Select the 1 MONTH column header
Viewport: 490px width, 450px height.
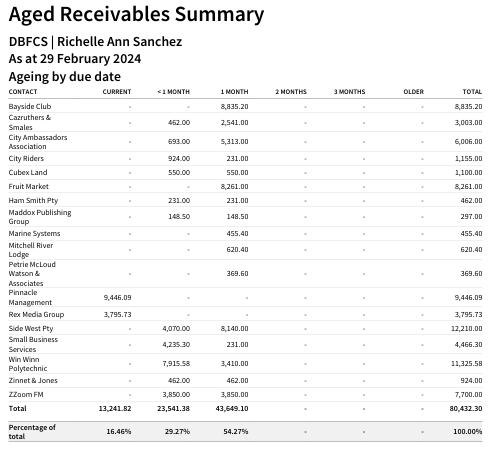pyautogui.click(x=234, y=92)
